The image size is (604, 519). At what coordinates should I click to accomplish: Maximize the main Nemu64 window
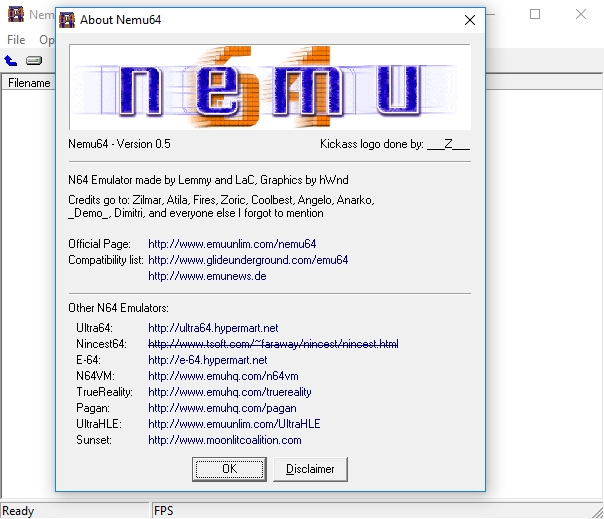point(535,14)
